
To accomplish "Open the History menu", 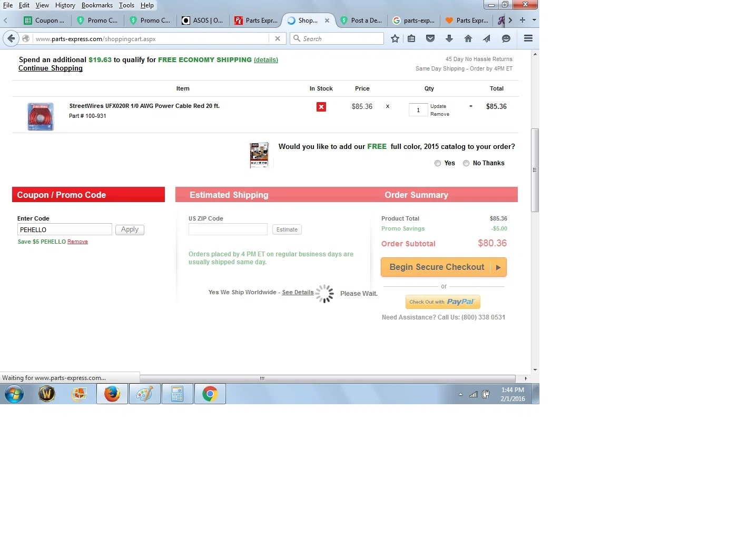I will click(x=65, y=5).
